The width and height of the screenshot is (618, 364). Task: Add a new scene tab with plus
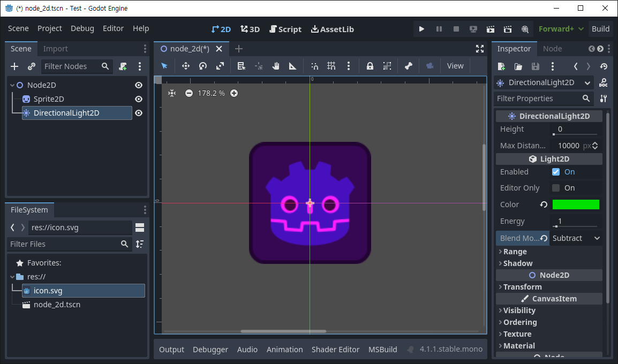coord(238,49)
